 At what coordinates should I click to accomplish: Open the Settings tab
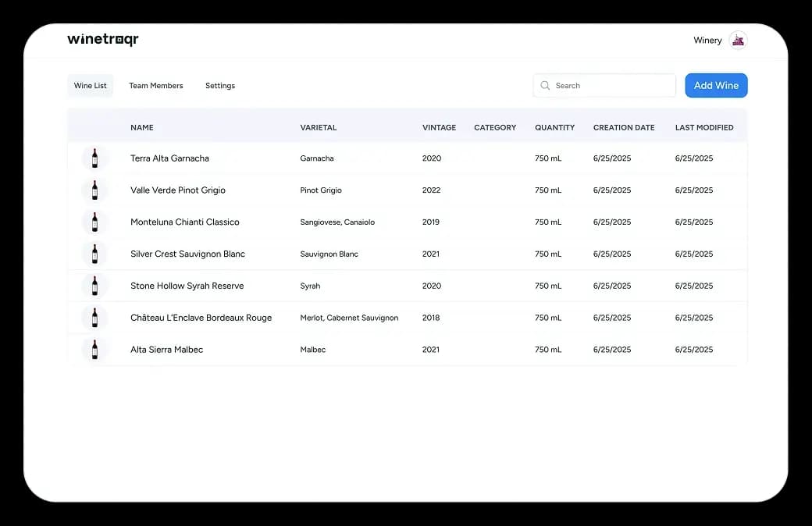pyautogui.click(x=219, y=85)
